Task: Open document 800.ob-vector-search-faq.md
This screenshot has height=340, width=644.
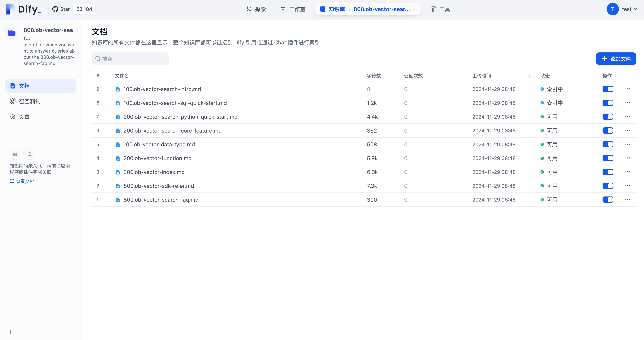Action: 161,200
